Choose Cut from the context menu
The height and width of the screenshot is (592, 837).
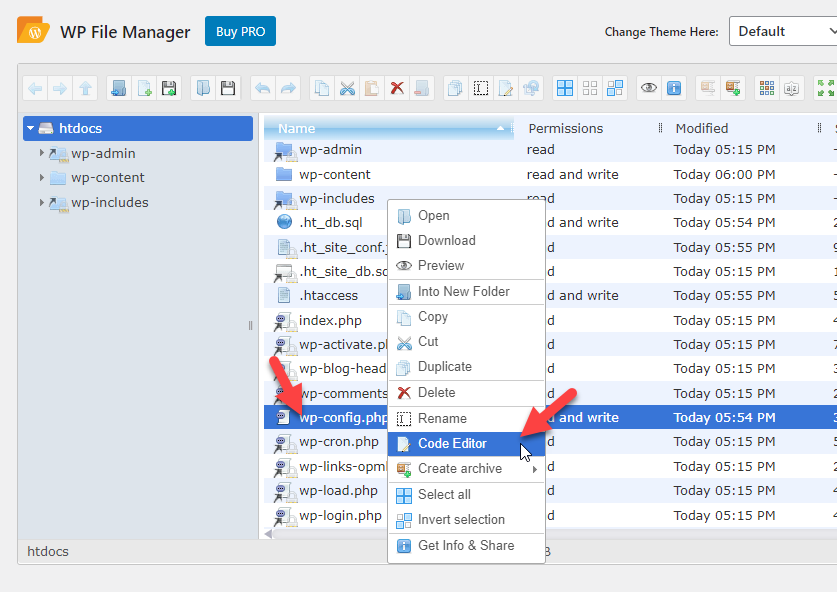467,342
